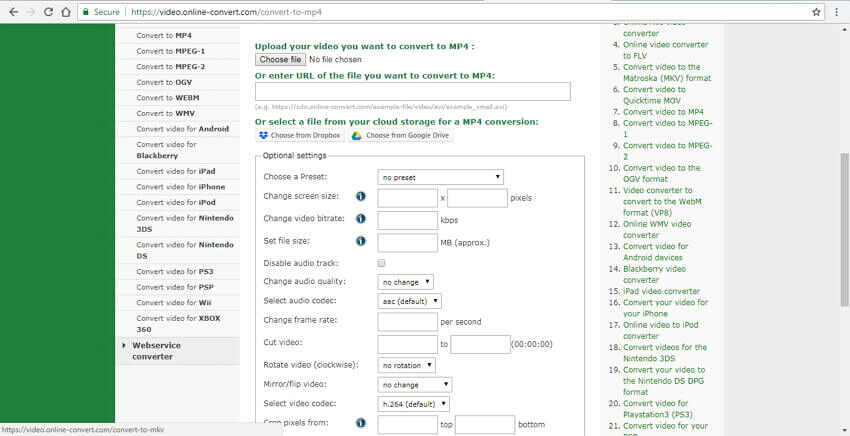Click the browser forward arrow
This screenshot has width=850, height=436.
point(31,12)
